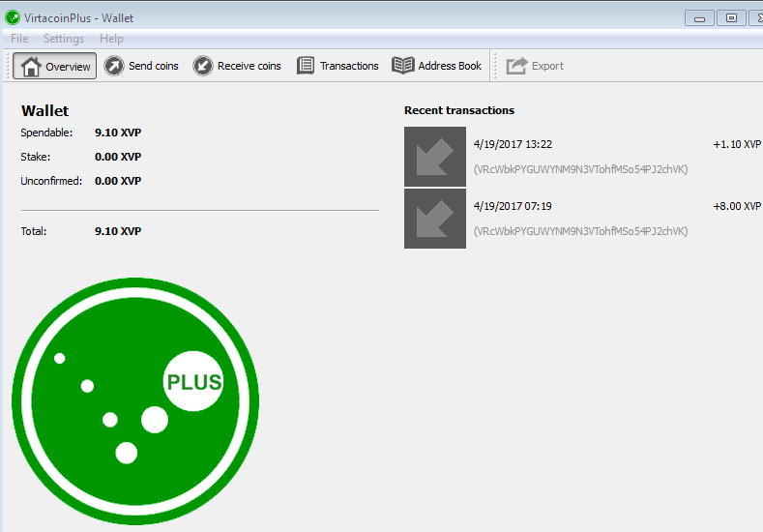Screen dimensions: 763x532
Task: Click the Unconfirmed balance 0.00 XVP
Action: (x=118, y=181)
